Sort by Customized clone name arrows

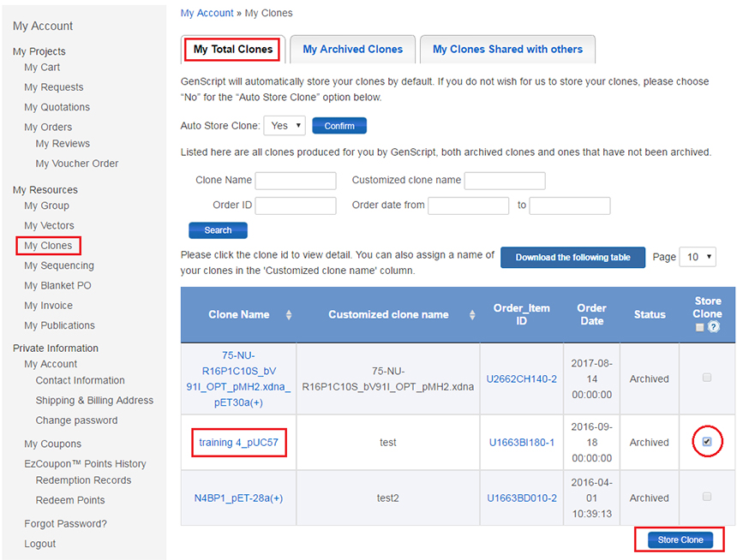pyautogui.click(x=472, y=315)
